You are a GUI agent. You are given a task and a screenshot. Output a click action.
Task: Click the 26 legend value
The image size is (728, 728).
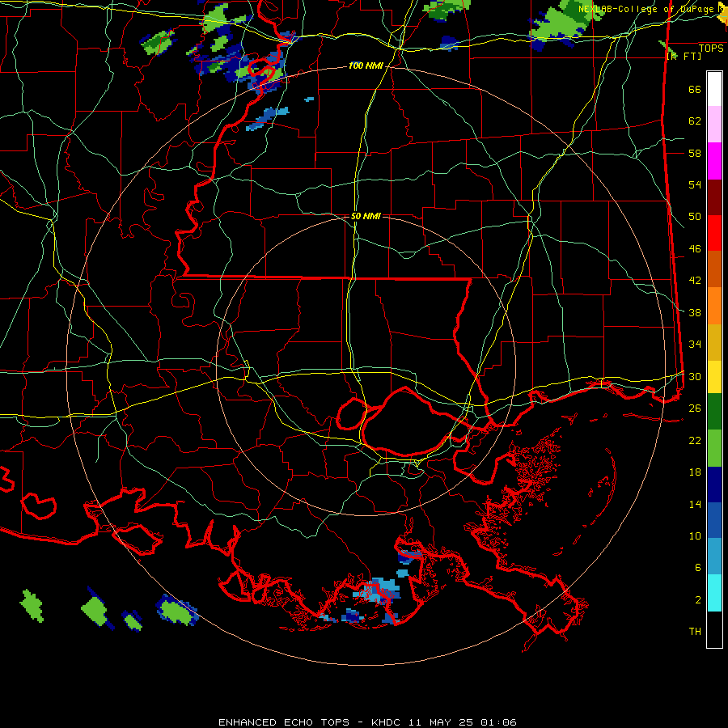click(x=695, y=408)
